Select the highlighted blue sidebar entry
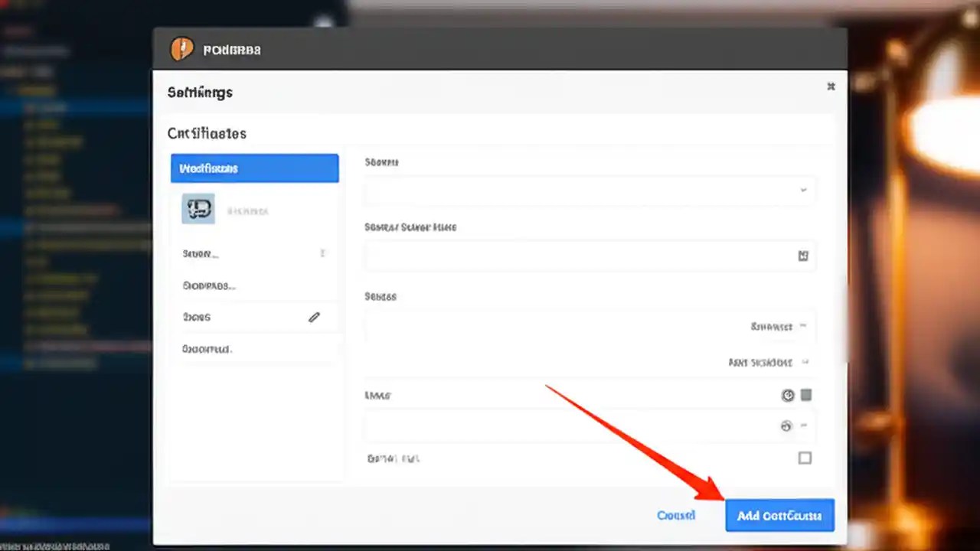This screenshot has width=980, height=551. (254, 168)
